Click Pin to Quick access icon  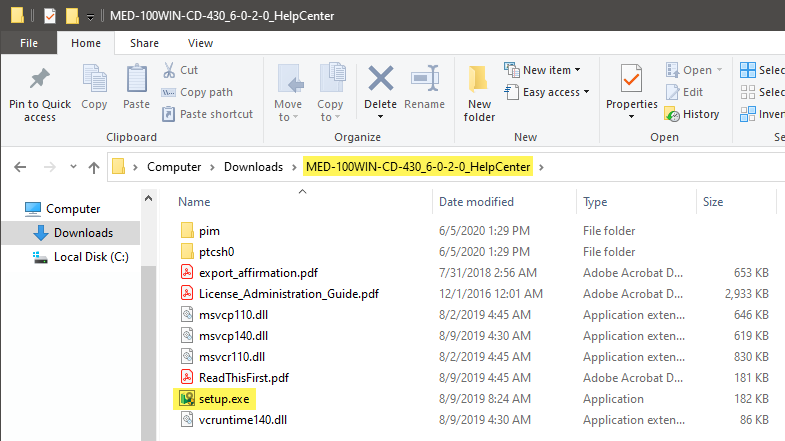40,80
